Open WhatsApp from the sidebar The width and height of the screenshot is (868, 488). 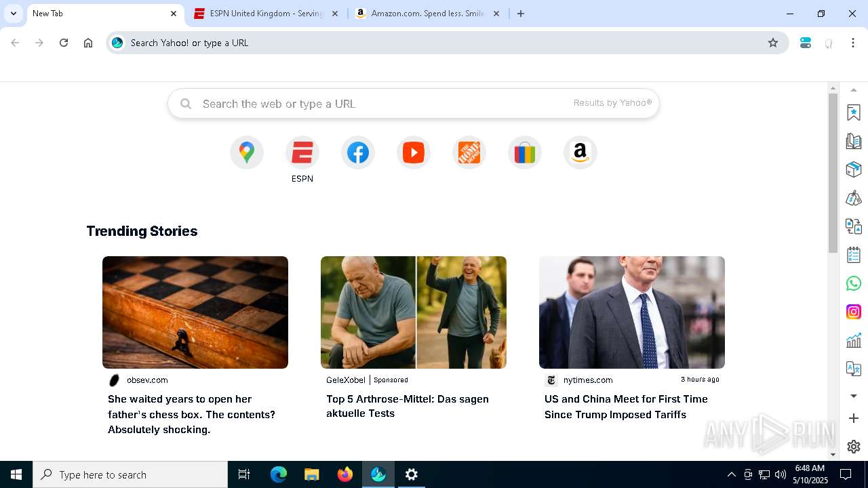854,283
